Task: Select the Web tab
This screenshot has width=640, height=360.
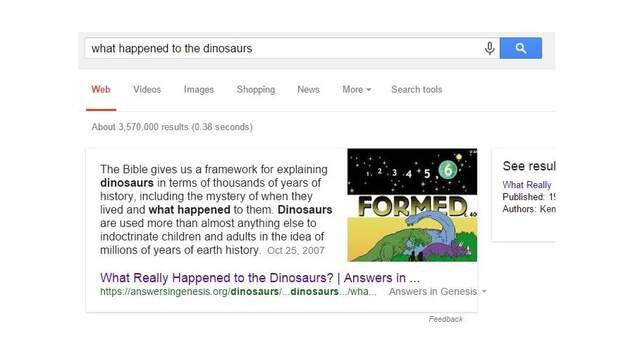Action: click(101, 89)
